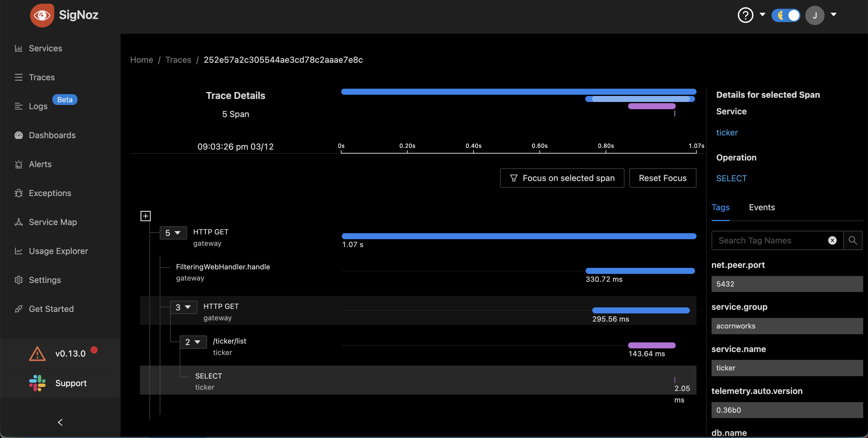Click the telemetry.auto.version value 0.36b0
This screenshot has height=438, width=868.
787,410
